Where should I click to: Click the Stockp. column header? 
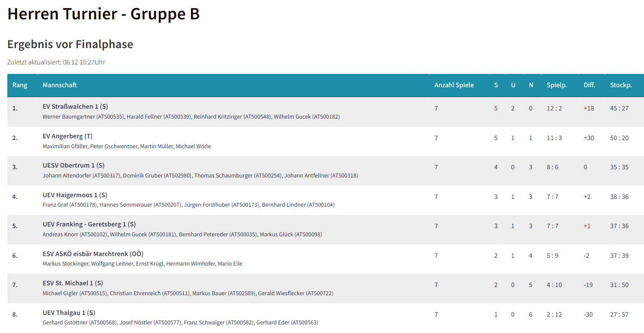(621, 85)
